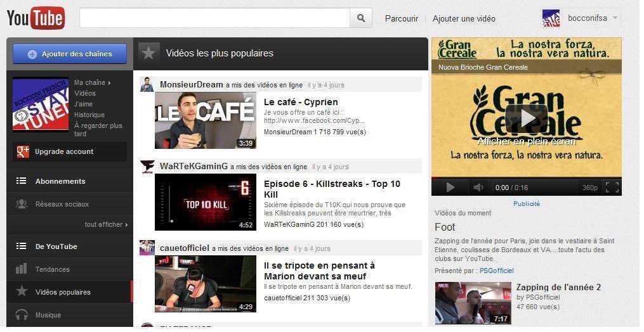This screenshot has height=332, width=644.
Task: Click the Upgrade account text
Action: (x=64, y=151)
